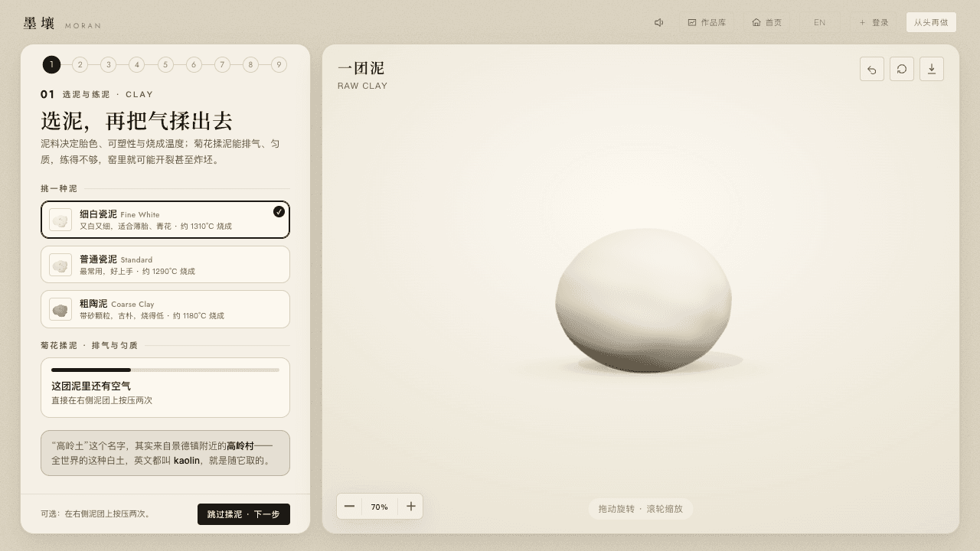Click 从头再做 to start over

(931, 22)
